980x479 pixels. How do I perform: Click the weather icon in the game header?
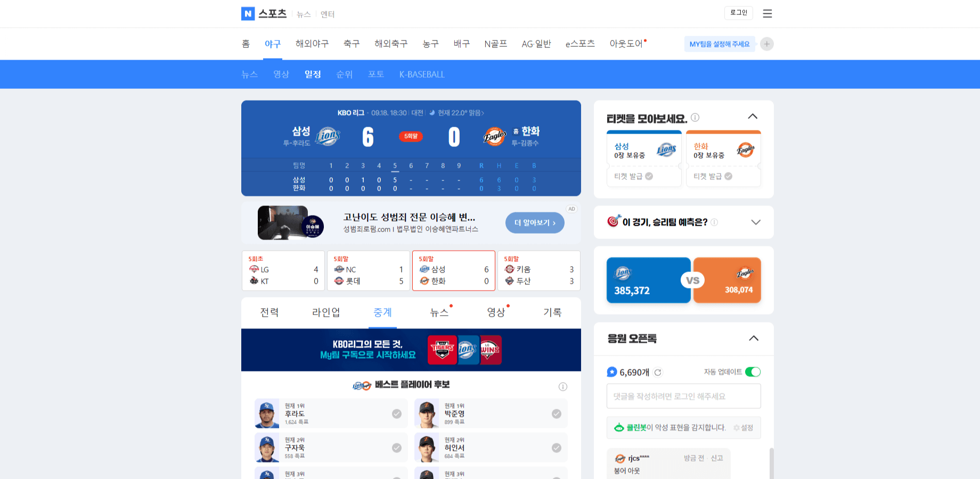432,113
